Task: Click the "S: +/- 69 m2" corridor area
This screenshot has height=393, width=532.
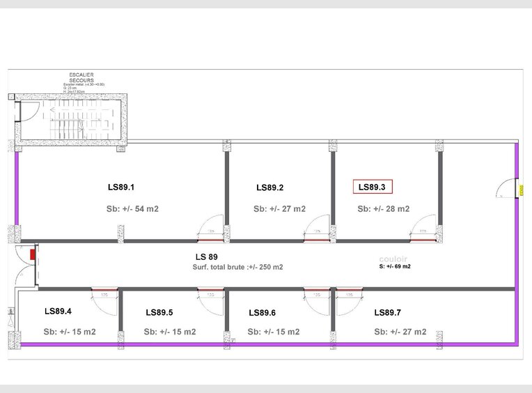Action: click(395, 266)
